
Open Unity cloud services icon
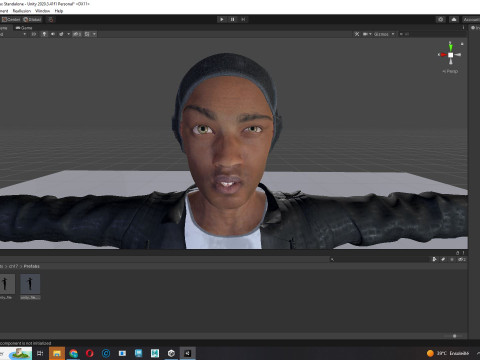point(454,19)
